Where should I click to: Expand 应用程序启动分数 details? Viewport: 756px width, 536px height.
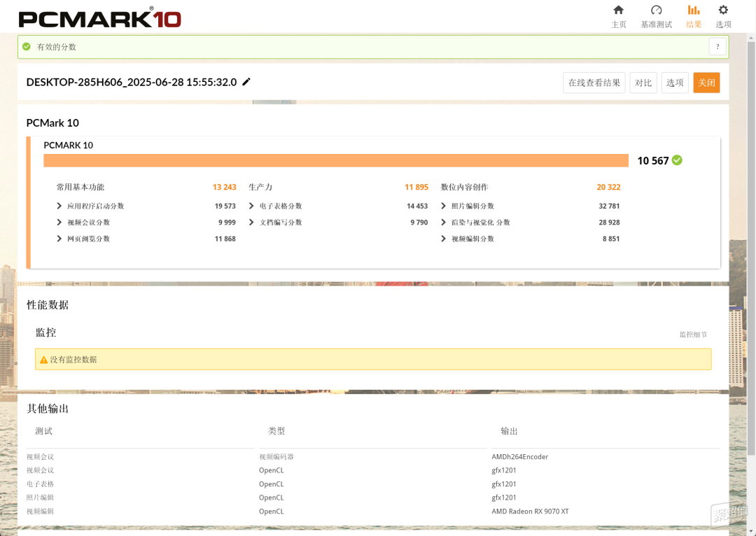(x=59, y=206)
